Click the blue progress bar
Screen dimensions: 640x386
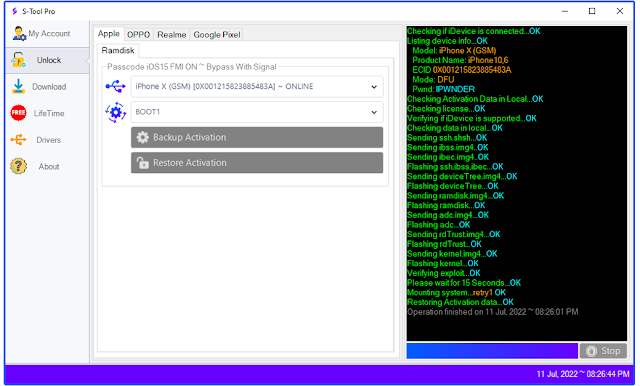coord(492,351)
